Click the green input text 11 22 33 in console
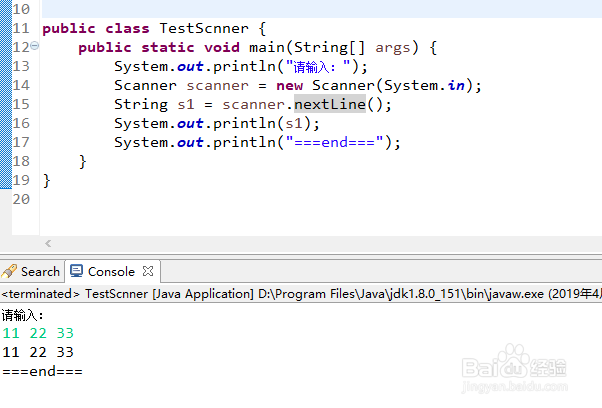The image size is (602, 408). [x=38, y=333]
